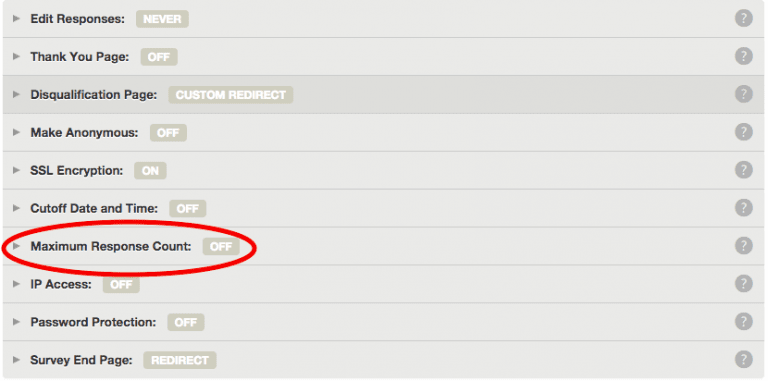
Task: Open help icon for Survey End Page
Action: click(x=744, y=359)
